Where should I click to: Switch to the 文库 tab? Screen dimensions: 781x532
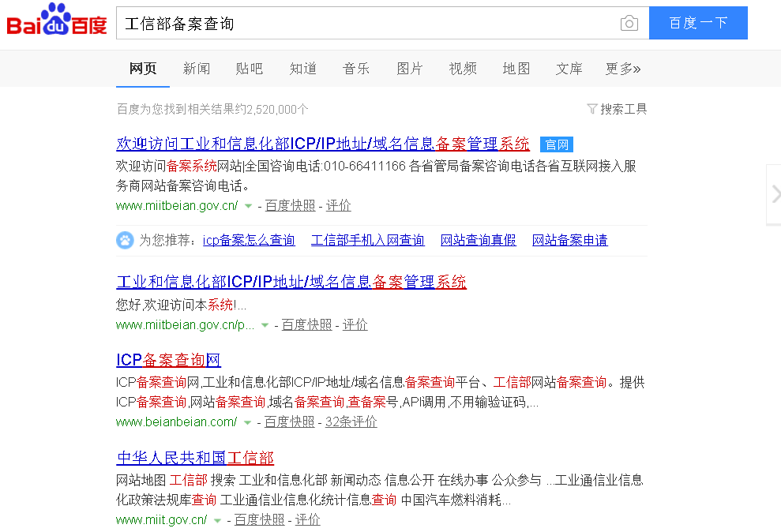tap(569, 69)
